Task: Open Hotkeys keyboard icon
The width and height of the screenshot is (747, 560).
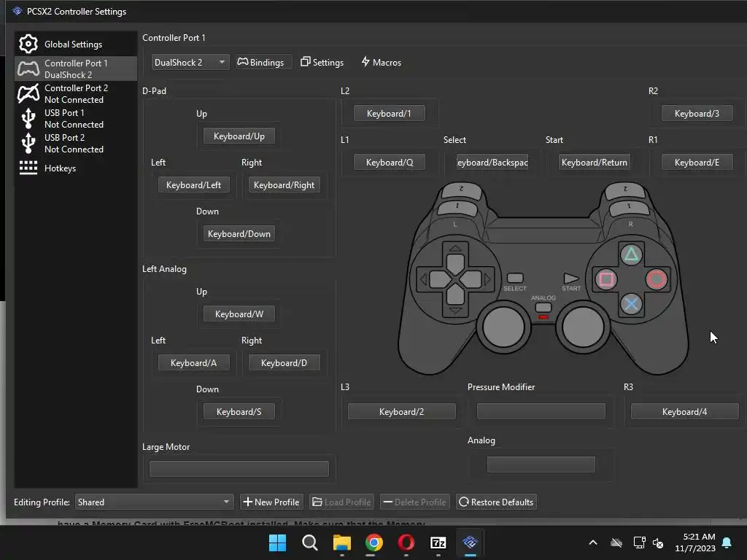Action: (x=28, y=168)
